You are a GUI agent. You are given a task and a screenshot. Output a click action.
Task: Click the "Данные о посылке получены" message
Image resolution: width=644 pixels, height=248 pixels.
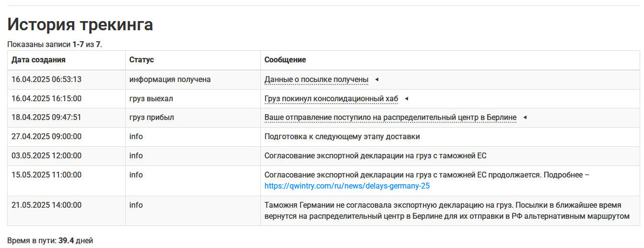pos(316,79)
